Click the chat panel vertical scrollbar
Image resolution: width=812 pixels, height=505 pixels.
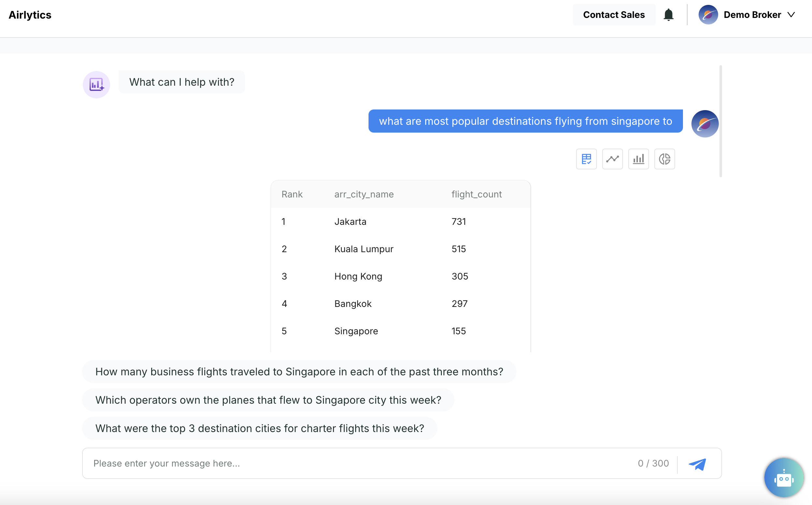pos(720,121)
